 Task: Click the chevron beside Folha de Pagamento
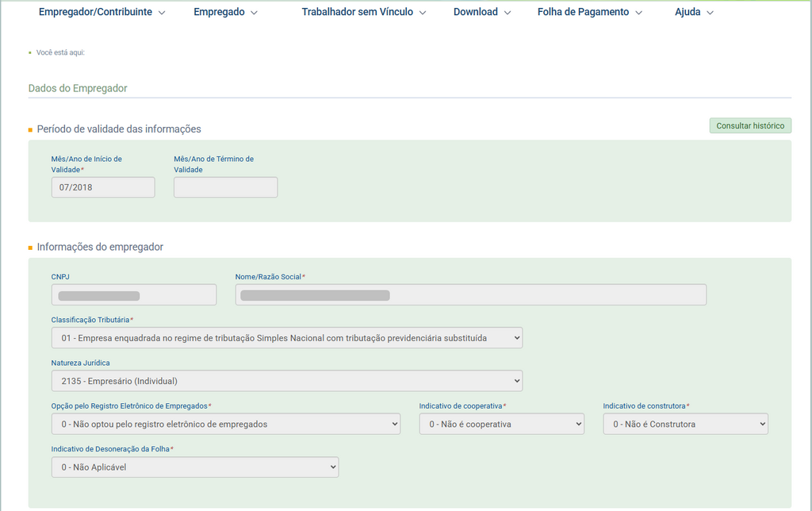(x=639, y=13)
